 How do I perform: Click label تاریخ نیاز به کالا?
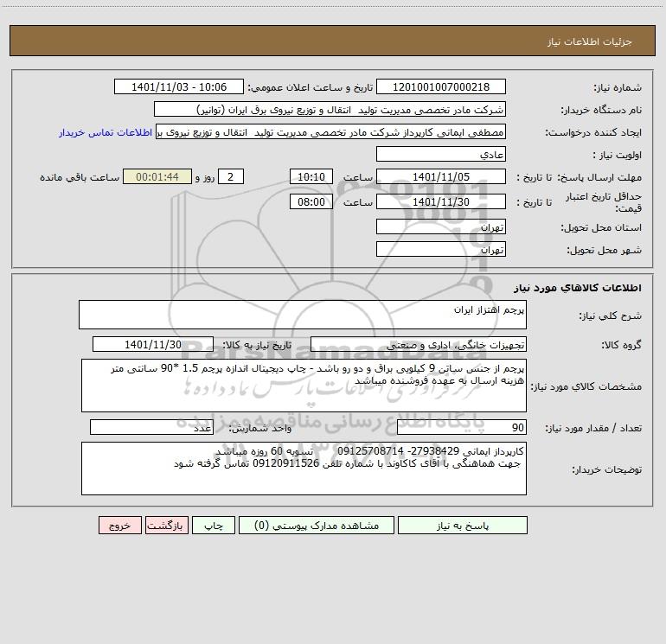click(x=257, y=345)
